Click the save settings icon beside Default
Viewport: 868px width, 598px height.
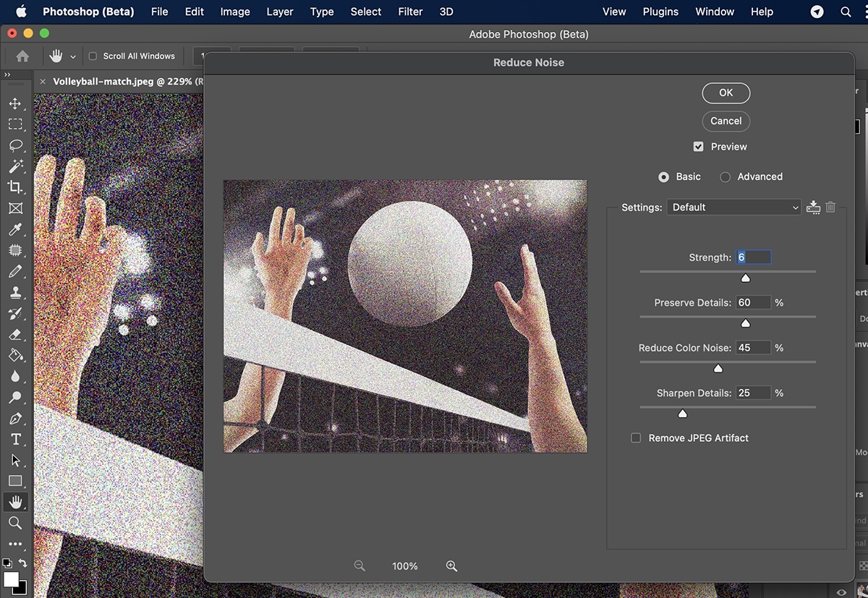(x=814, y=208)
